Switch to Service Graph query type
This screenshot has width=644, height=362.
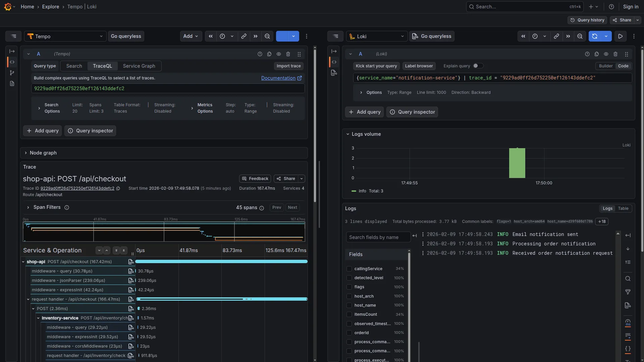(x=139, y=66)
